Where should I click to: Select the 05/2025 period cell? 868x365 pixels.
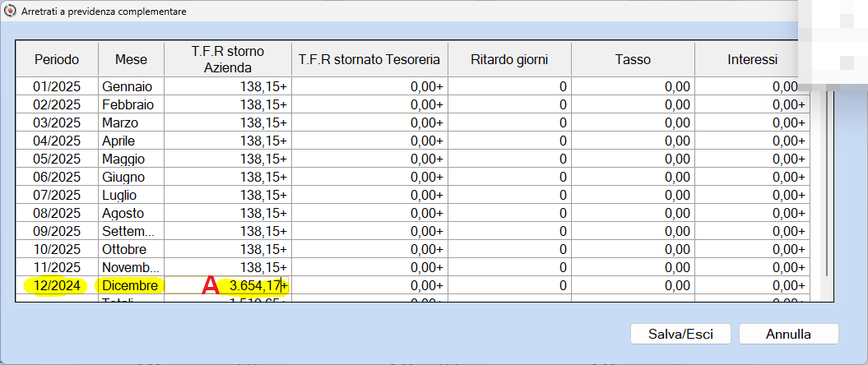point(57,159)
